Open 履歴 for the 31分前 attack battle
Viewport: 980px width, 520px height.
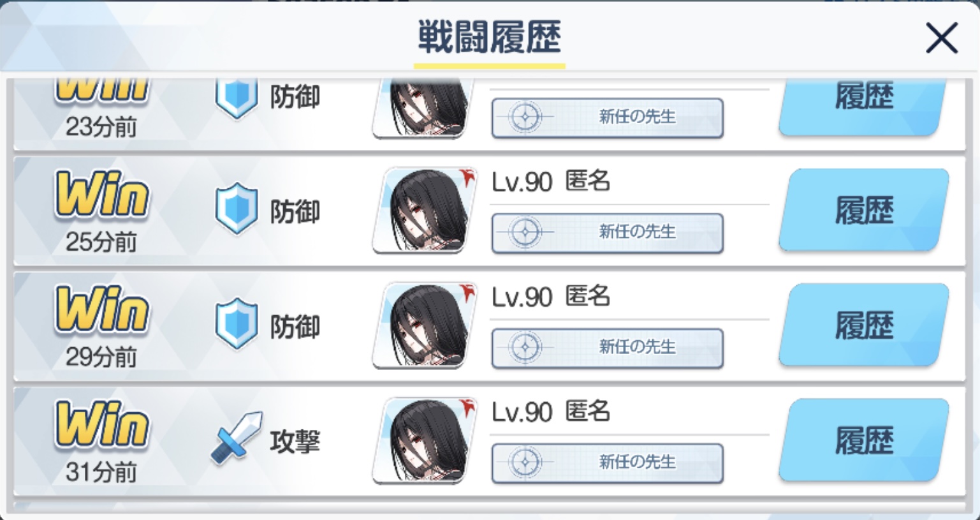click(864, 440)
